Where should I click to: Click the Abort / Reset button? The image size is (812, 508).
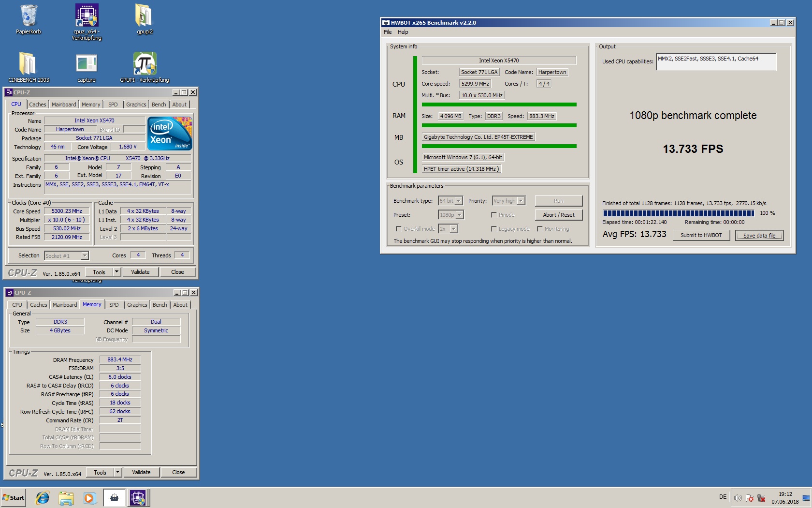558,215
